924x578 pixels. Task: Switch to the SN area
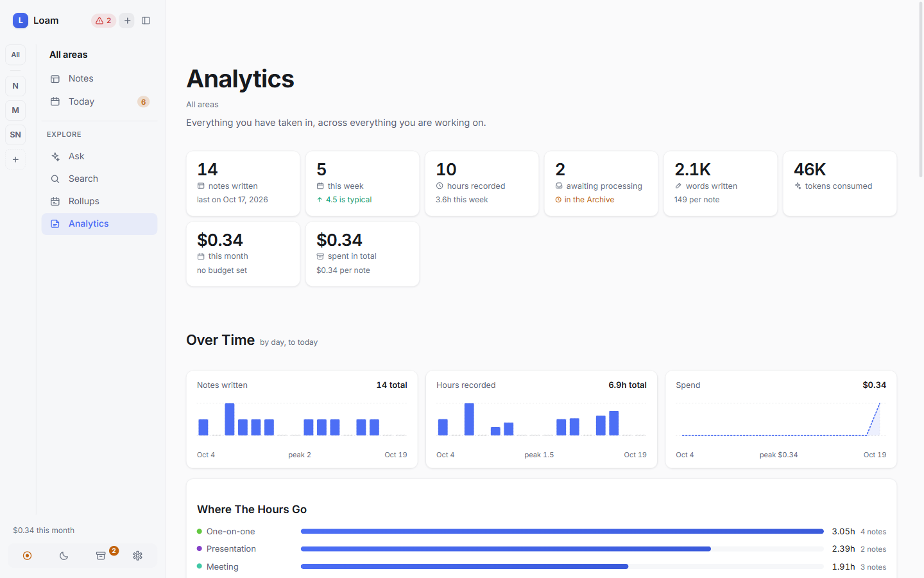(x=15, y=135)
